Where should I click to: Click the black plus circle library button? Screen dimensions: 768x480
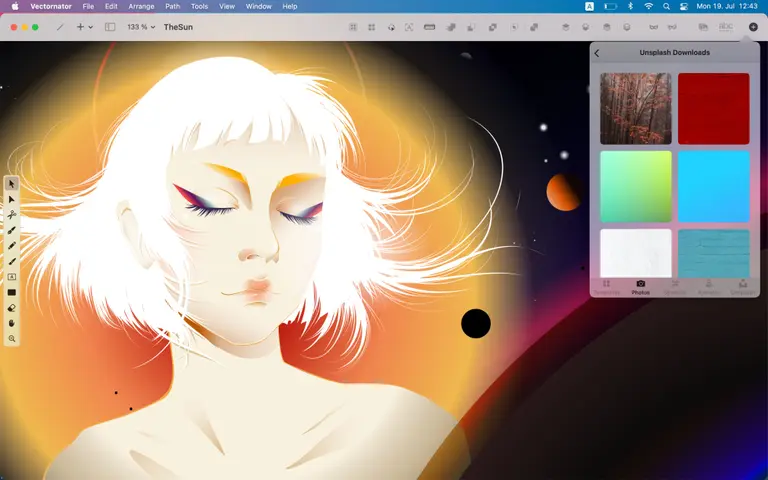tap(753, 27)
